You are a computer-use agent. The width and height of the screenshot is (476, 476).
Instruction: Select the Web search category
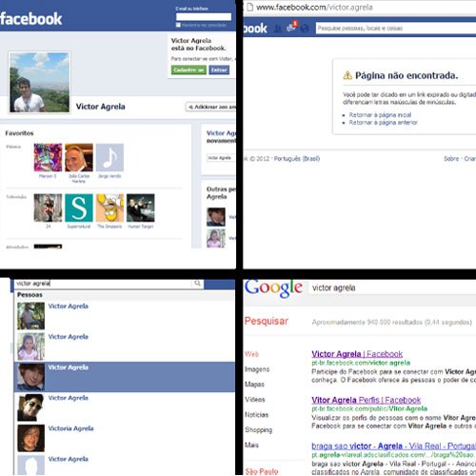251,354
